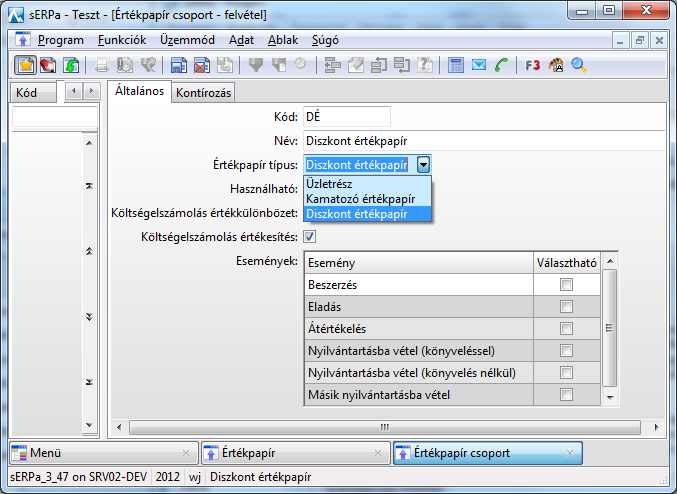Click the sERPa application logo icon
The height and width of the screenshot is (494, 677).
coord(16,15)
